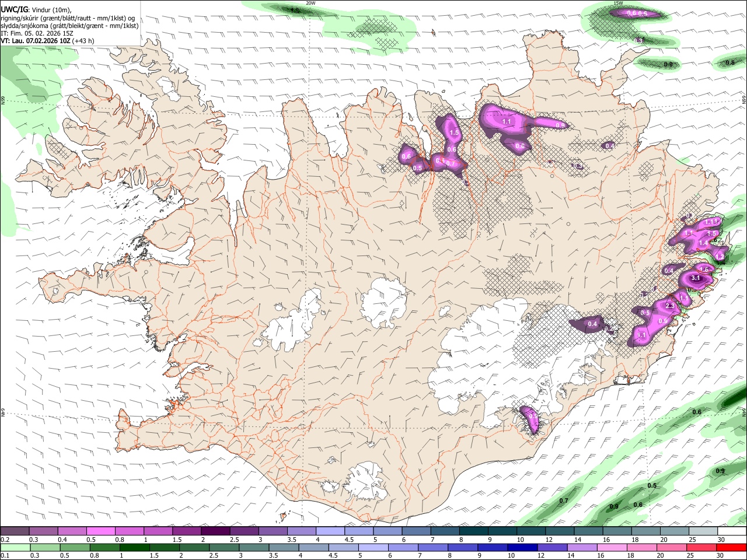
Task: Click the bright pink 0.5 swatch in upper legend
Action: click(x=100, y=531)
